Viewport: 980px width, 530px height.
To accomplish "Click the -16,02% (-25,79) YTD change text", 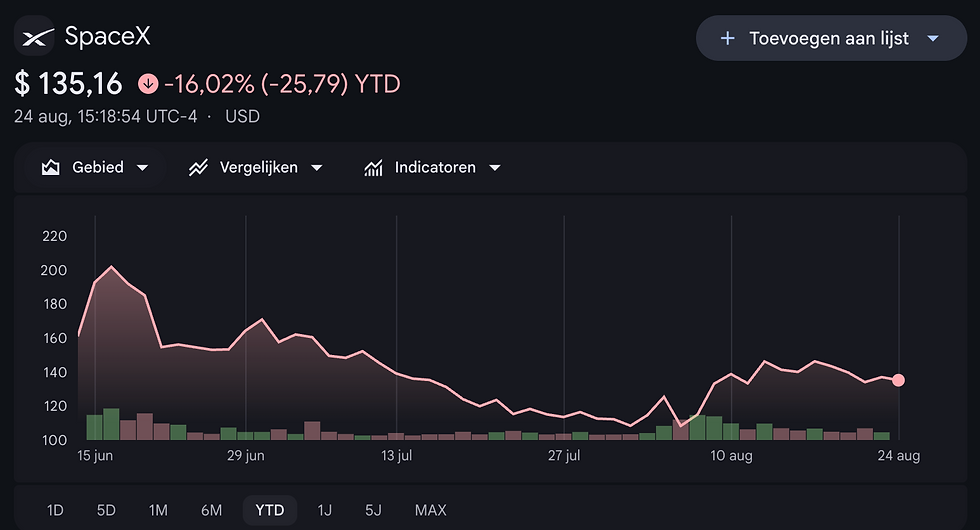I will (282, 84).
